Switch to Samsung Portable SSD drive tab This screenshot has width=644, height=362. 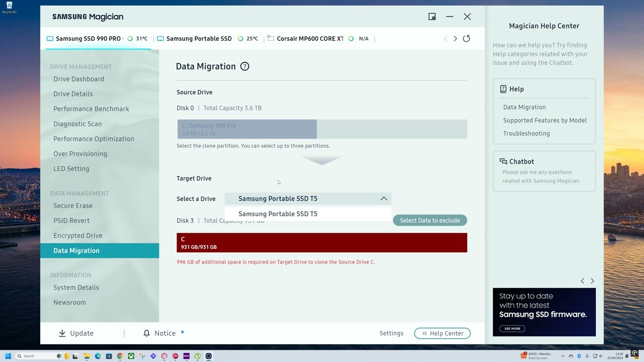pyautogui.click(x=207, y=39)
